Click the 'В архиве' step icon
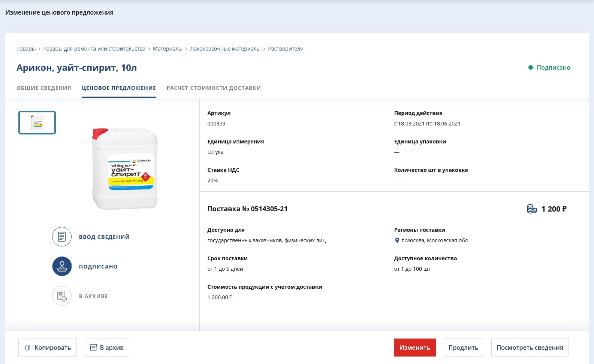Image resolution: width=594 pixels, height=364 pixels. 62,296
